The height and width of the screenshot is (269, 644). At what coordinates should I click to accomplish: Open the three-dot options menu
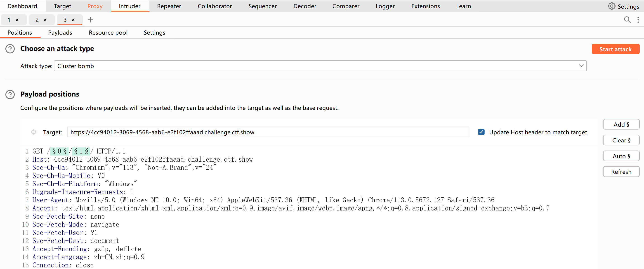pos(638,20)
